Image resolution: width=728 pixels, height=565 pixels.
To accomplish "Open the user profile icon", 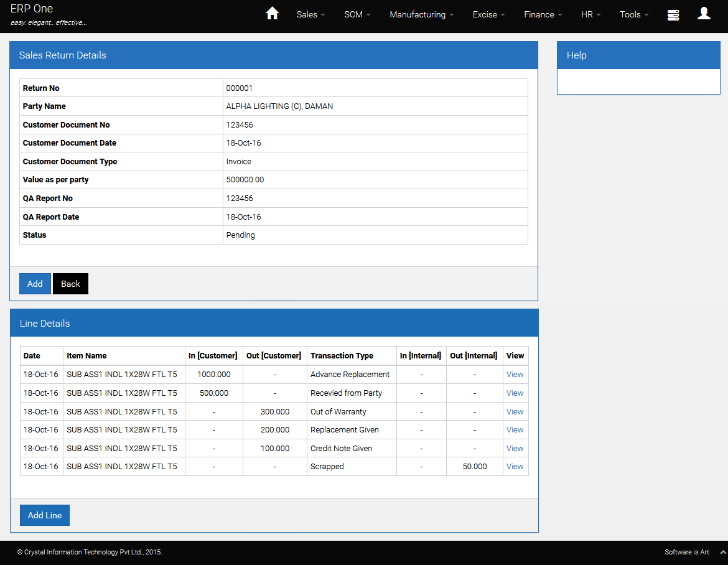I will point(704,14).
